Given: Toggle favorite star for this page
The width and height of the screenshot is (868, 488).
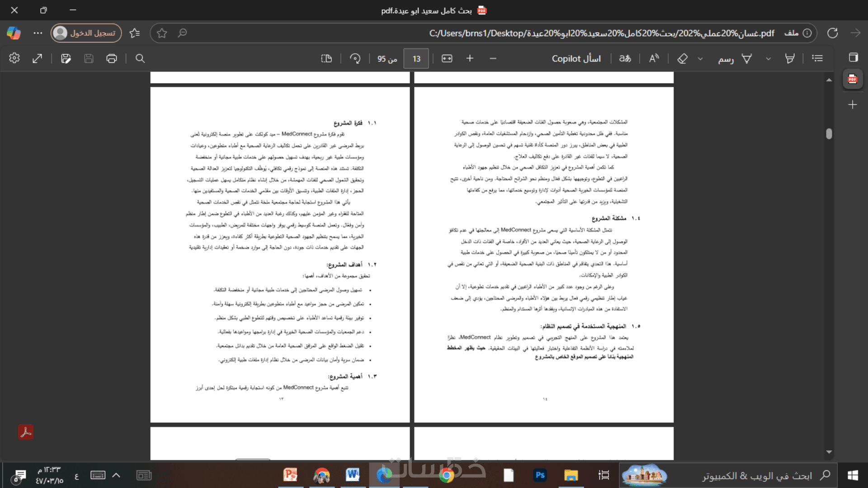Looking at the screenshot, I should tap(162, 33).
